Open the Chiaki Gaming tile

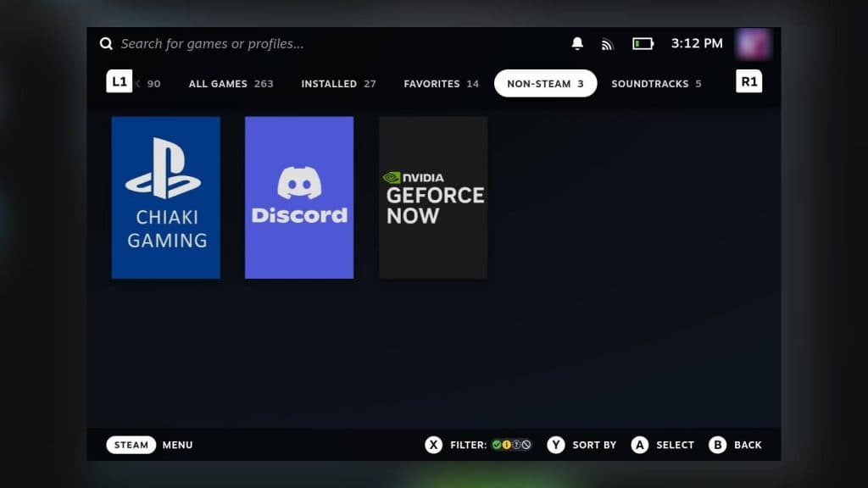tap(166, 197)
